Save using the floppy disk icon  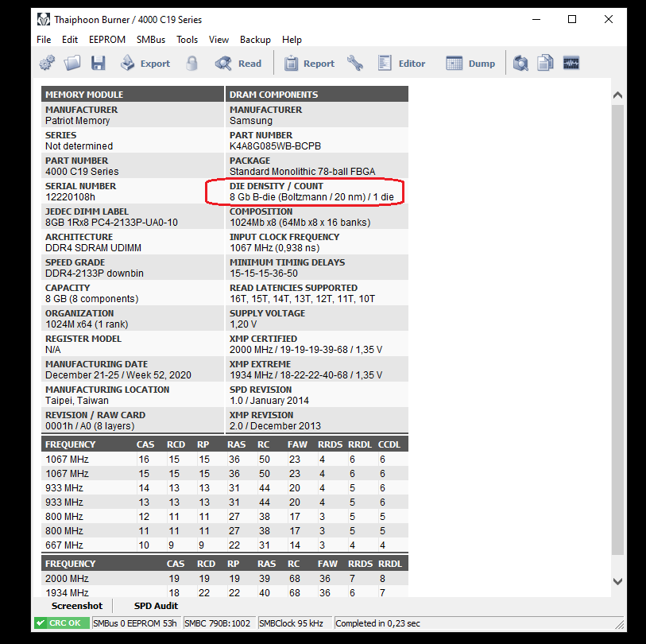[x=98, y=63]
